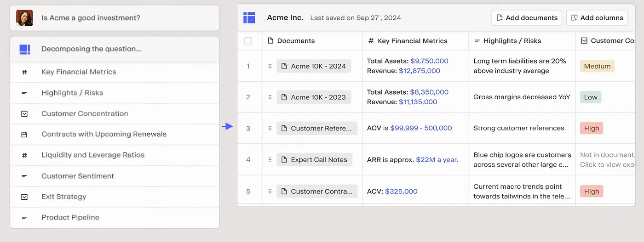
Task: Select Customer Sentiment item
Action: point(115,176)
